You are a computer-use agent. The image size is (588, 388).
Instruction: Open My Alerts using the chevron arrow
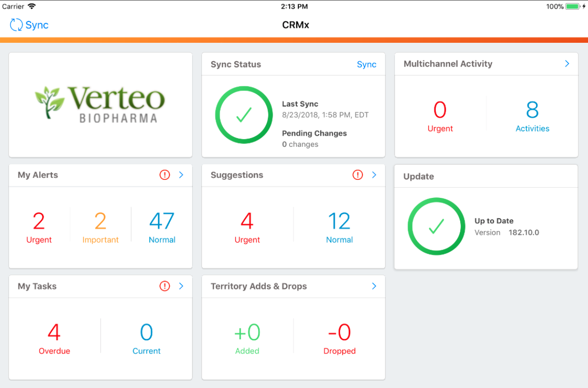click(x=181, y=175)
